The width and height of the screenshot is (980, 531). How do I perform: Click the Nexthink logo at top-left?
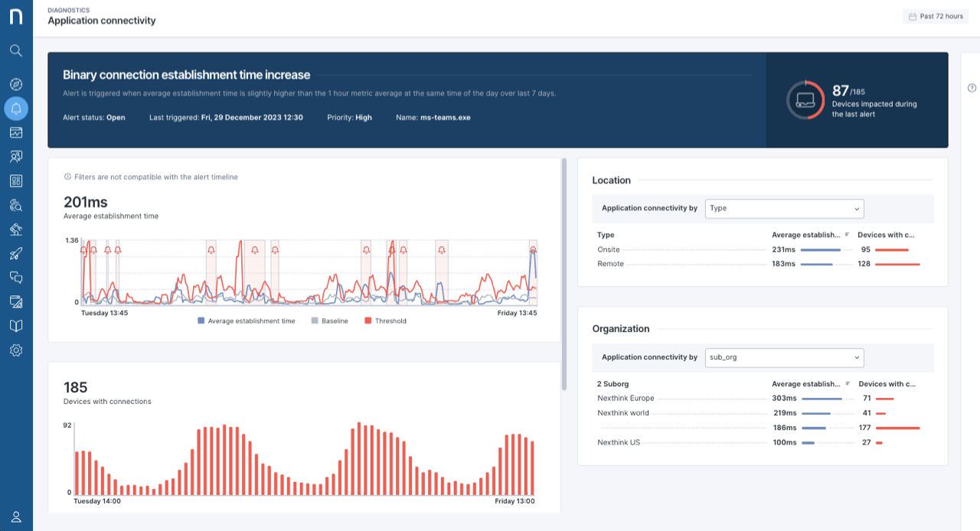(16, 17)
